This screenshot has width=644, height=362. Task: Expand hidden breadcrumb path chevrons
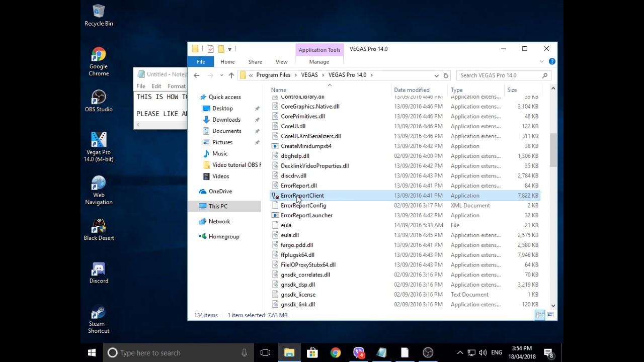click(x=251, y=75)
